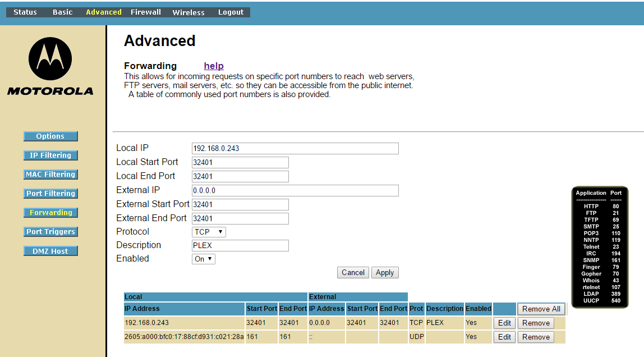Open Port Triggers page

tap(50, 232)
